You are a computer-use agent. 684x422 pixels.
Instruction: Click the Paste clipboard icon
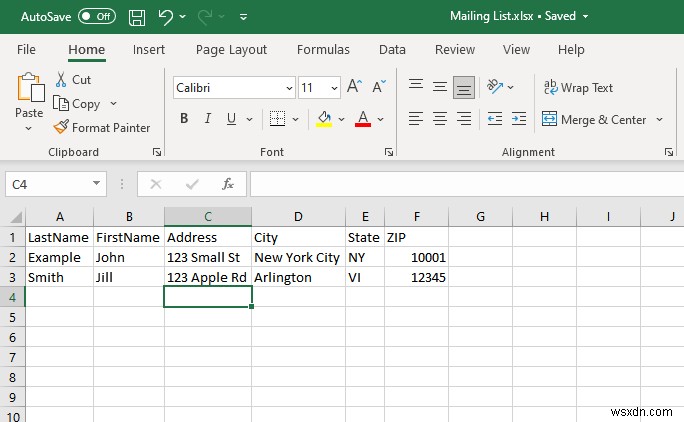[30, 87]
